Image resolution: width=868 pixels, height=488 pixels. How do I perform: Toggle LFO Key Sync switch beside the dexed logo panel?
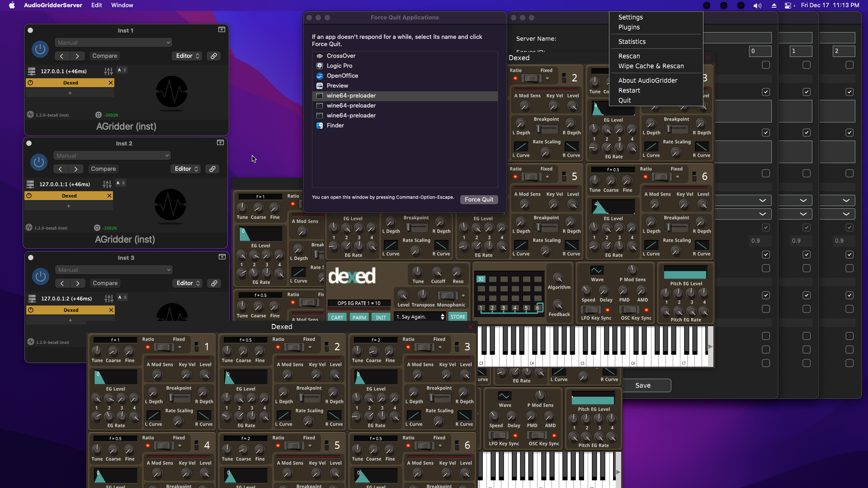pos(590,310)
